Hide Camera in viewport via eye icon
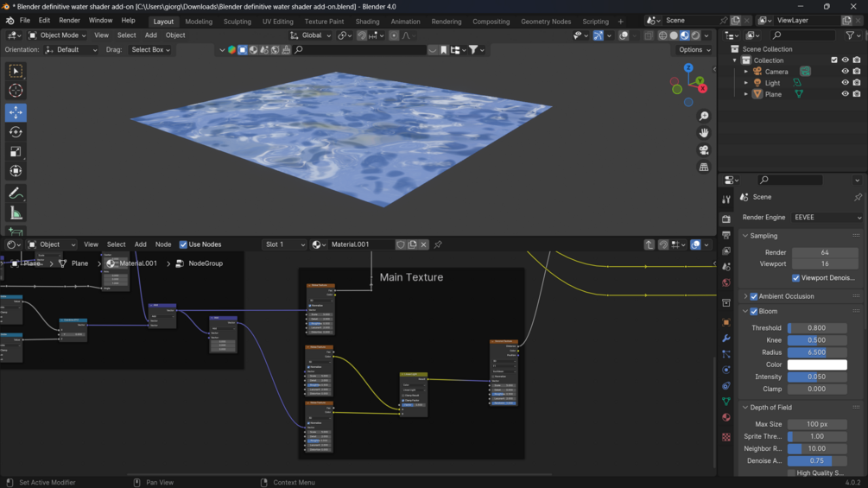The image size is (868, 488). click(x=845, y=72)
